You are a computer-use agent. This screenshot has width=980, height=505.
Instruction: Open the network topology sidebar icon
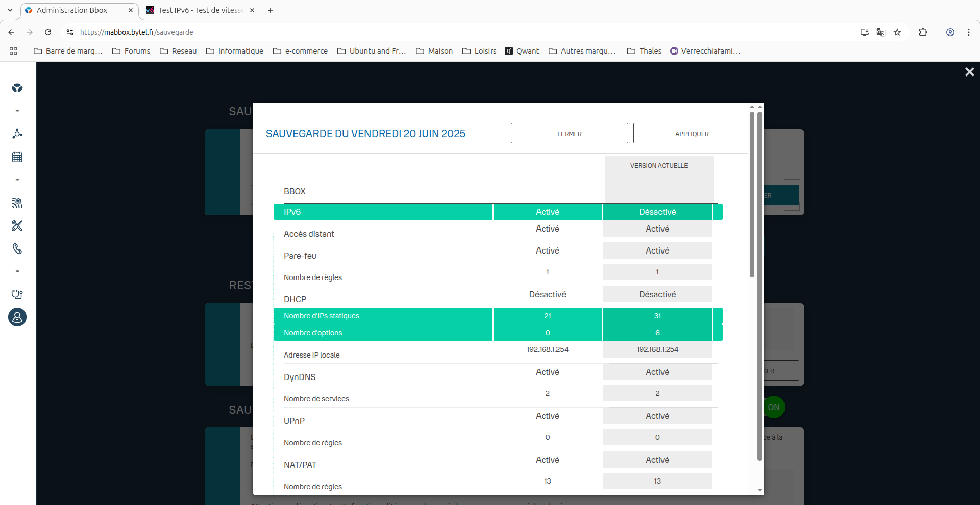(x=17, y=134)
